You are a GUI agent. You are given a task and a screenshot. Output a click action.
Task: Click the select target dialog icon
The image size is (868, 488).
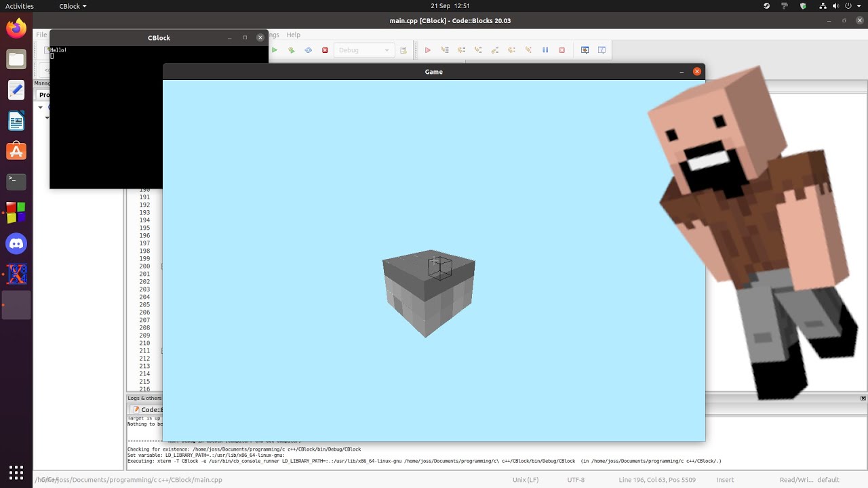(x=403, y=50)
